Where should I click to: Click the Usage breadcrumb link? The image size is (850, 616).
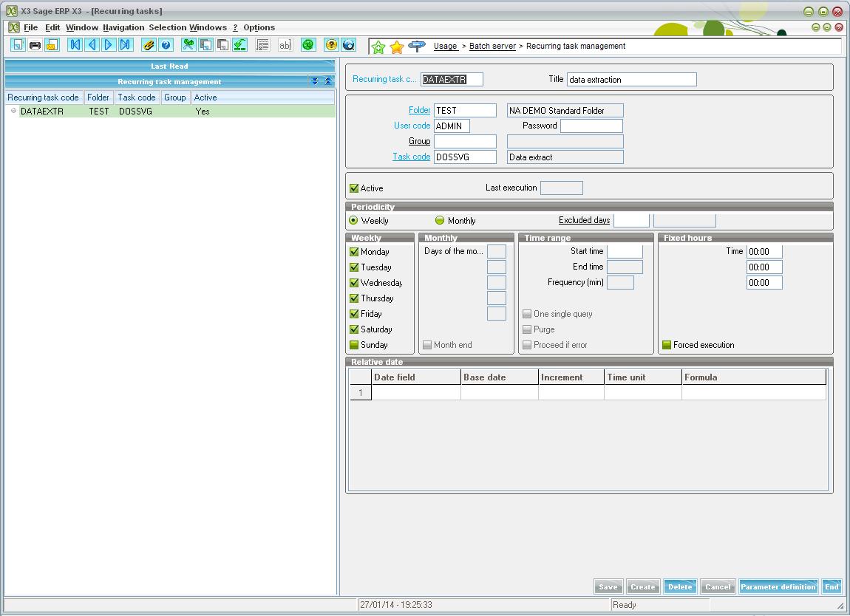click(446, 46)
